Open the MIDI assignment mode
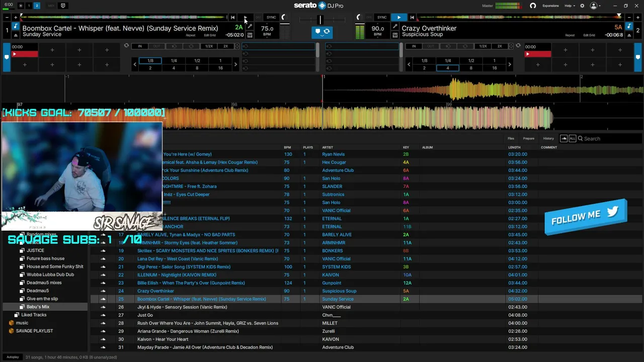This screenshot has height=362, width=644. [51, 6]
